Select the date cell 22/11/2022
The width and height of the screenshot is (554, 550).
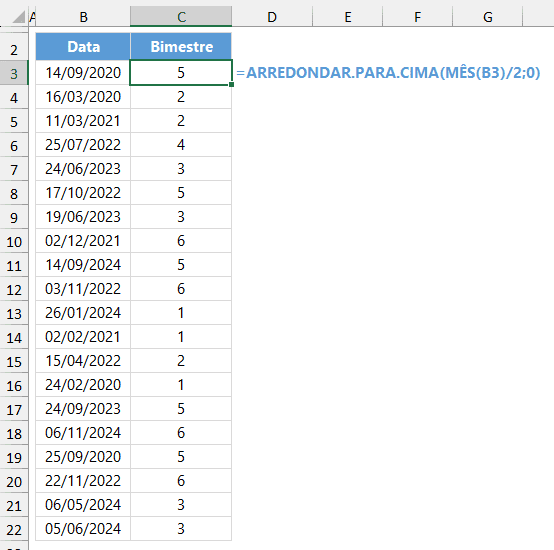click(x=83, y=481)
